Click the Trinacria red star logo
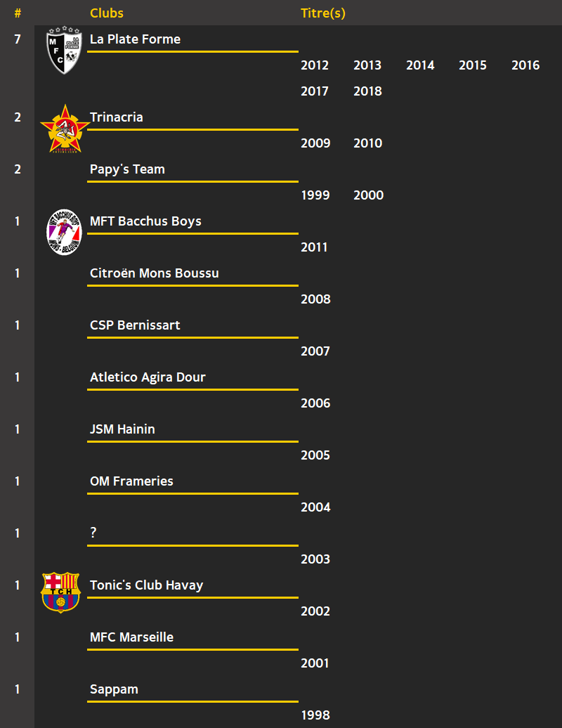Image resolution: width=562 pixels, height=728 pixels. pos(65,129)
